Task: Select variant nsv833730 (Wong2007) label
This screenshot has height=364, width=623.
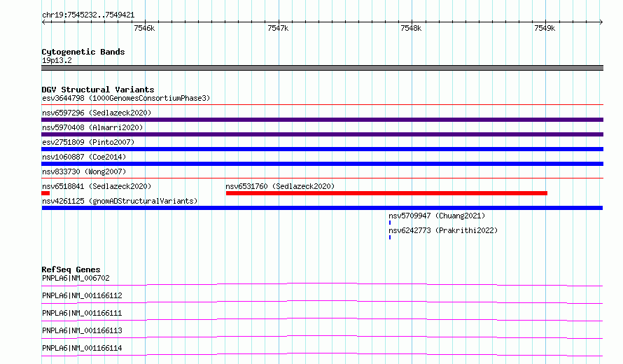Action: tap(84, 171)
